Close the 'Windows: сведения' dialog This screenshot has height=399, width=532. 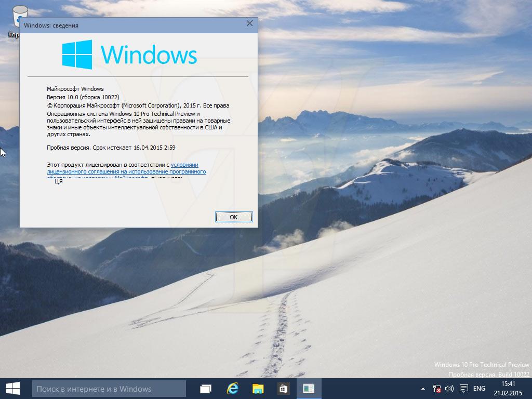[249, 23]
